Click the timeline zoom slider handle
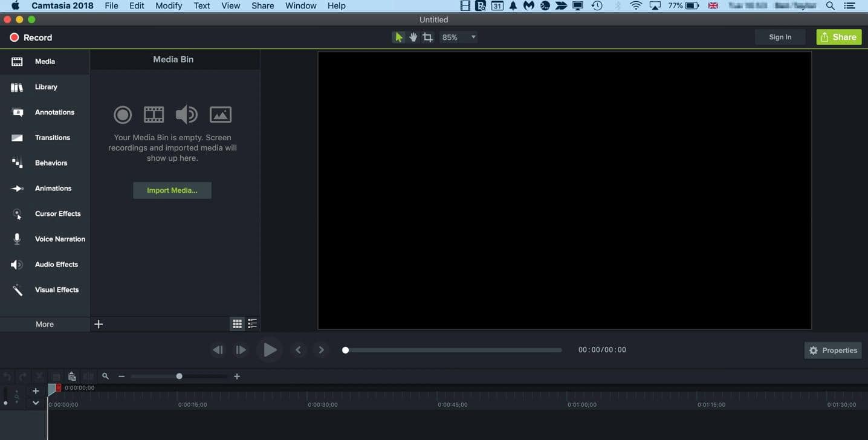 (179, 377)
